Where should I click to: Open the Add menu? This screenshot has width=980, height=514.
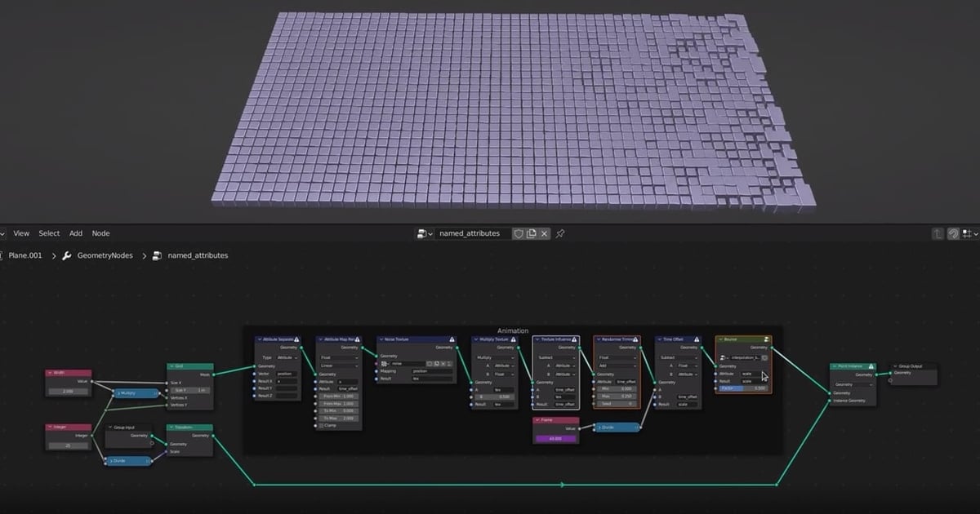coord(75,233)
